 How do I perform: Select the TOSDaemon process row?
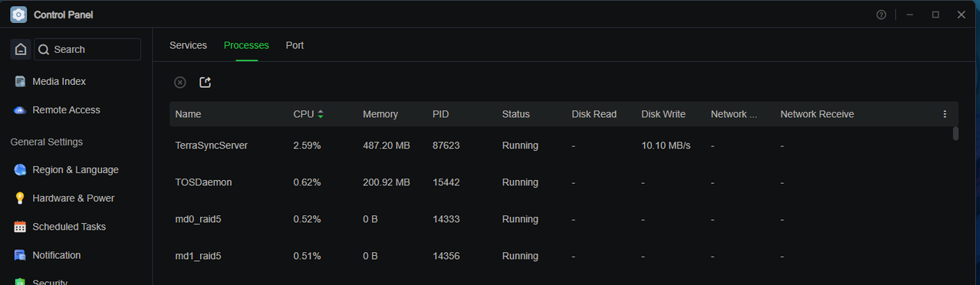pos(564,182)
